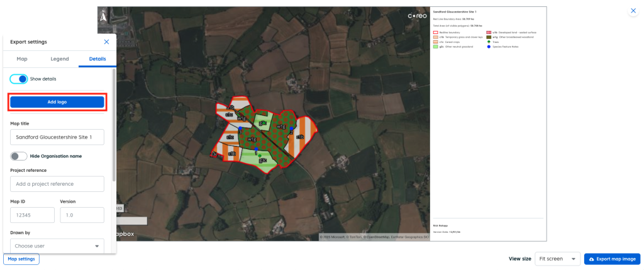Close the Export settings panel
Screen dimensions: 644x270
[106, 42]
